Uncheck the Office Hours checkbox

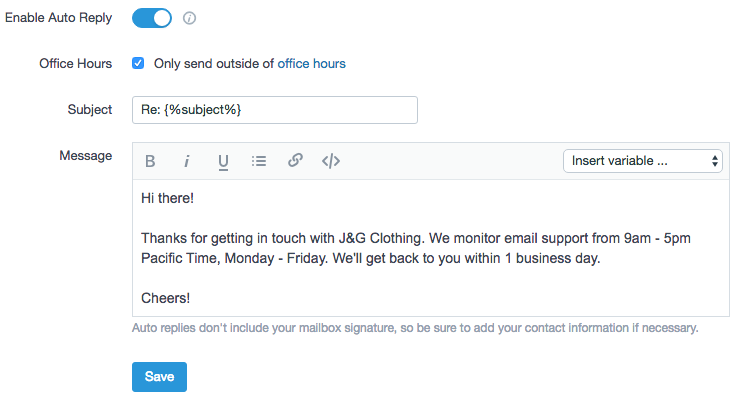(x=138, y=63)
